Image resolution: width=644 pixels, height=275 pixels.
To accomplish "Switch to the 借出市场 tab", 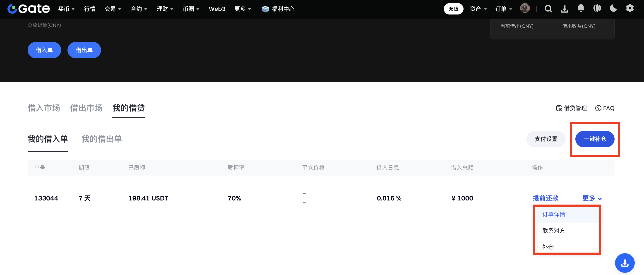I will (x=86, y=108).
